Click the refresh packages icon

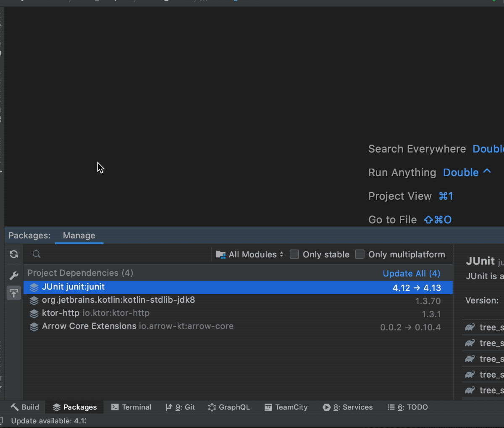[x=14, y=254]
